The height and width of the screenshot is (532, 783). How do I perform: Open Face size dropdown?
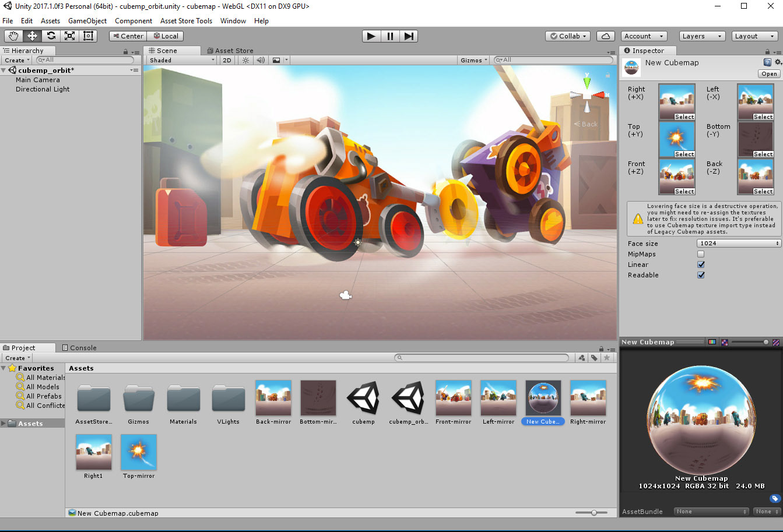pos(739,244)
